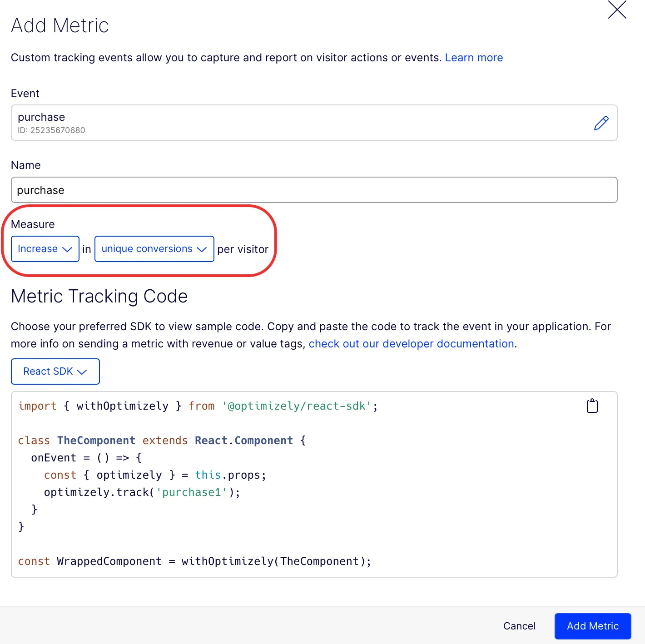Click the const WrappedComponent code line
Image resolution: width=645 pixels, height=644 pixels.
coord(194,561)
